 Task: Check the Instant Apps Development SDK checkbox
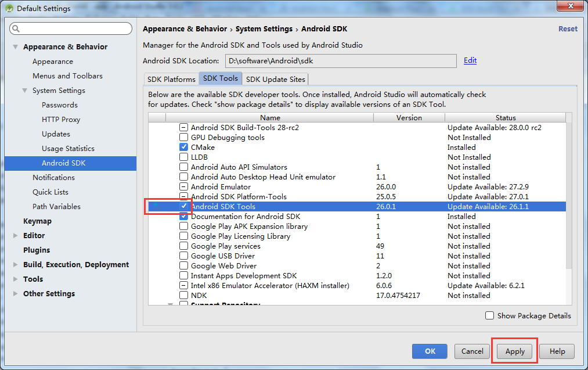point(183,275)
